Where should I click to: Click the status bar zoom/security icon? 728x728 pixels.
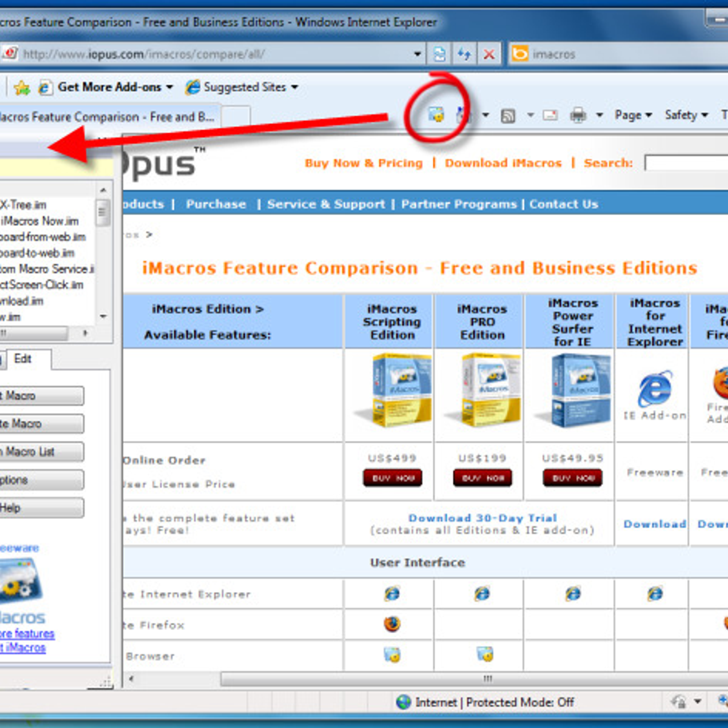pos(679,702)
